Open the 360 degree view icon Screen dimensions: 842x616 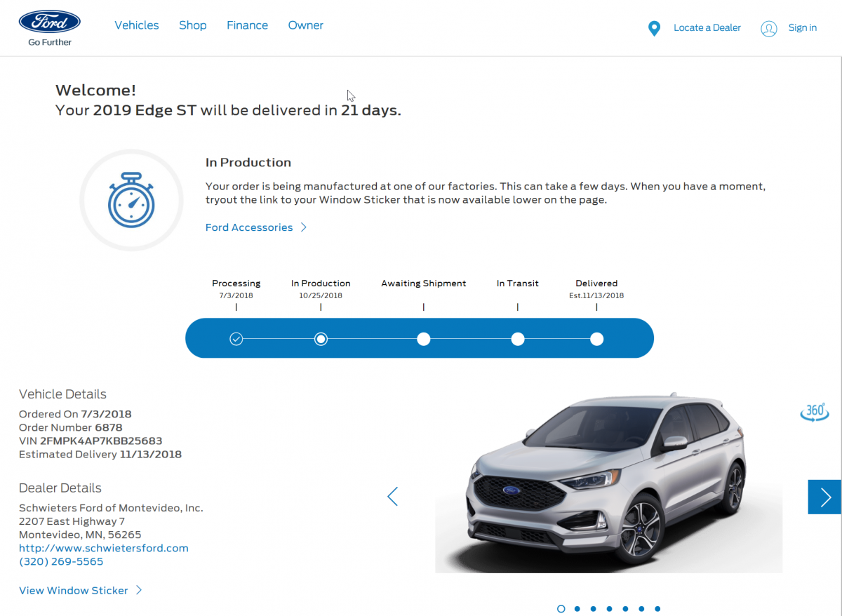815,413
